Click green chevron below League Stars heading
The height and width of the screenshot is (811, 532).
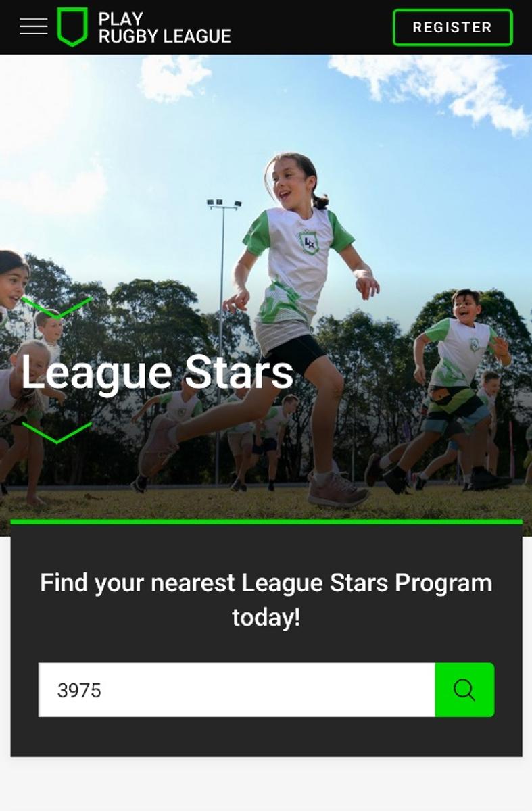[57, 433]
